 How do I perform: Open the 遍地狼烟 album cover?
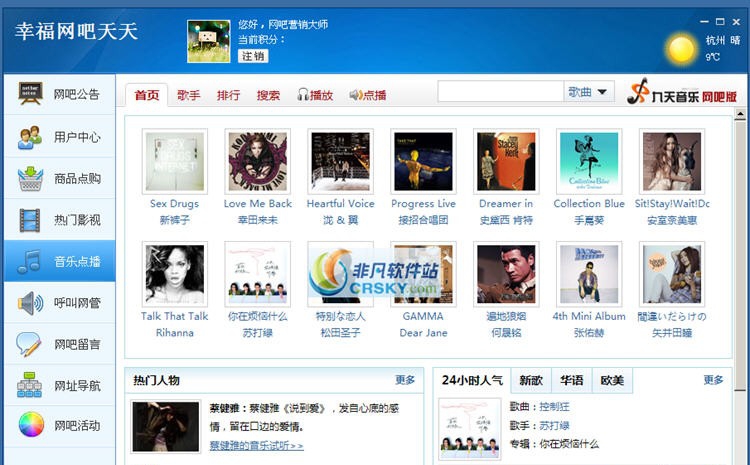[x=506, y=274]
